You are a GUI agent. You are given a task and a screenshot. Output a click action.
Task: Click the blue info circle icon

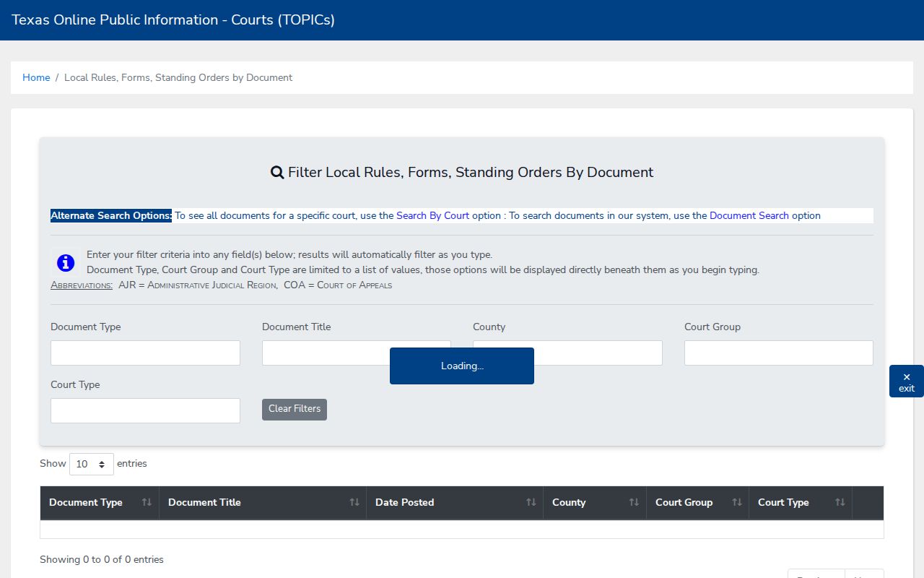click(x=66, y=263)
